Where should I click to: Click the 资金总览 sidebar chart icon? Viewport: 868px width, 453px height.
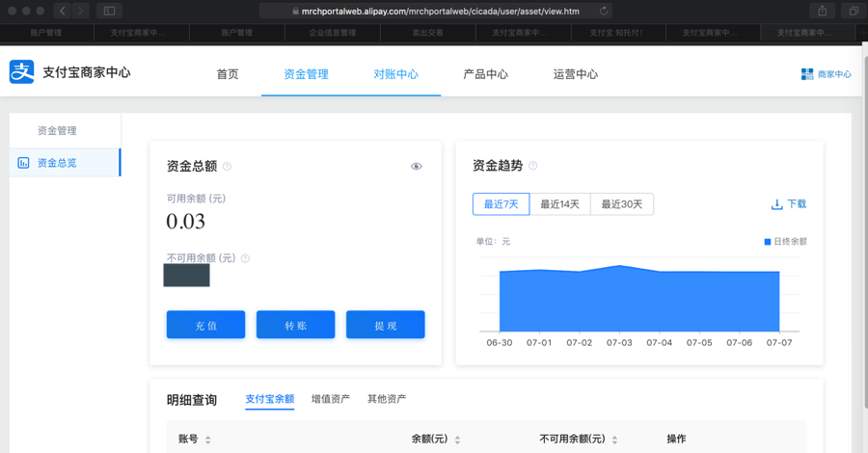coord(24,163)
